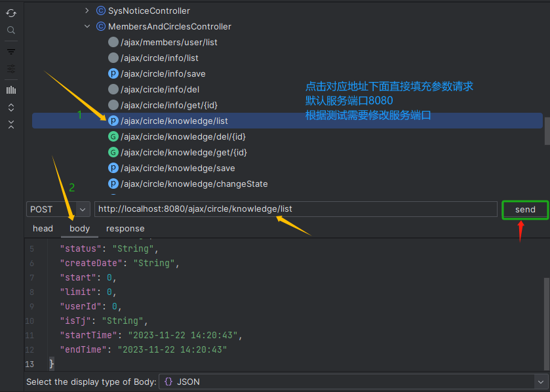
Task: Open the POST method dropdown
Action: [x=81, y=208]
